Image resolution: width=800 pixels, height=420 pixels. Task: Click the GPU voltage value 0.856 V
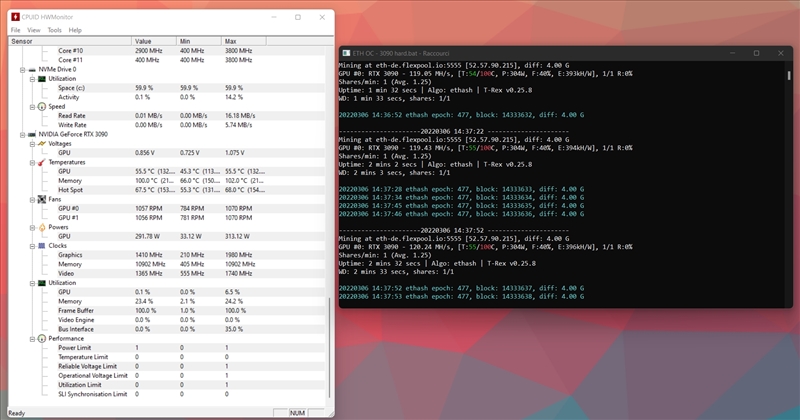[x=145, y=153]
